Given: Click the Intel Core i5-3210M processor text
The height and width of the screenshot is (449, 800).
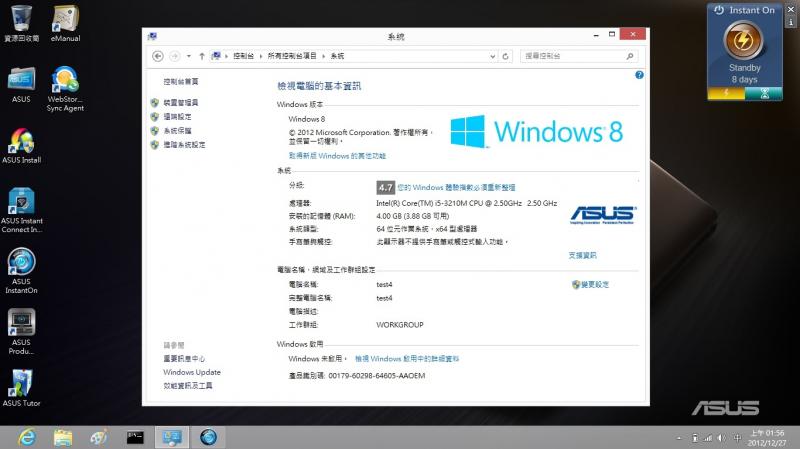Looking at the screenshot, I should (466, 203).
